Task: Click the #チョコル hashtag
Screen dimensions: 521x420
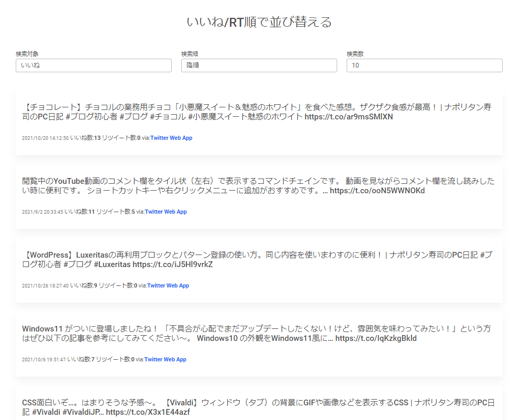Action: pyautogui.click(x=168, y=117)
